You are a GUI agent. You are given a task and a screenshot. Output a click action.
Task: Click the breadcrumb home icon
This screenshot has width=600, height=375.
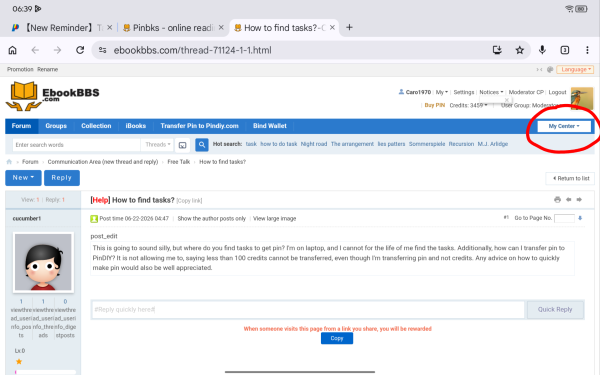click(9, 162)
